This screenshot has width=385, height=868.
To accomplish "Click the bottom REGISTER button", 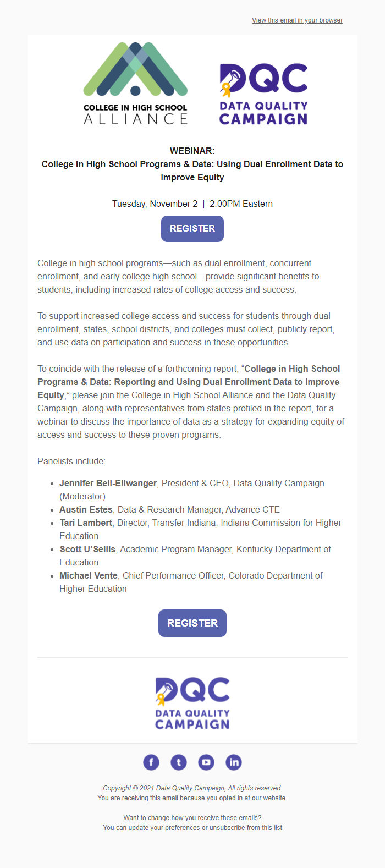I will [x=192, y=623].
